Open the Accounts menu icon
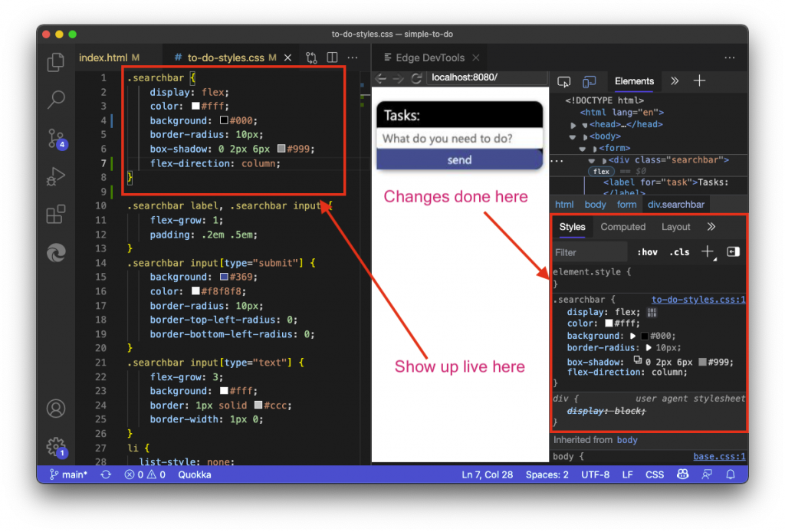 click(55, 409)
